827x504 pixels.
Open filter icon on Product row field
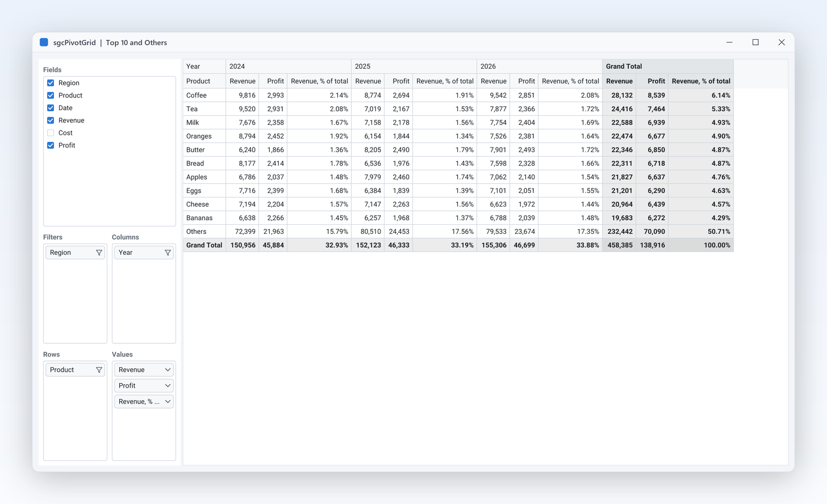click(x=99, y=370)
